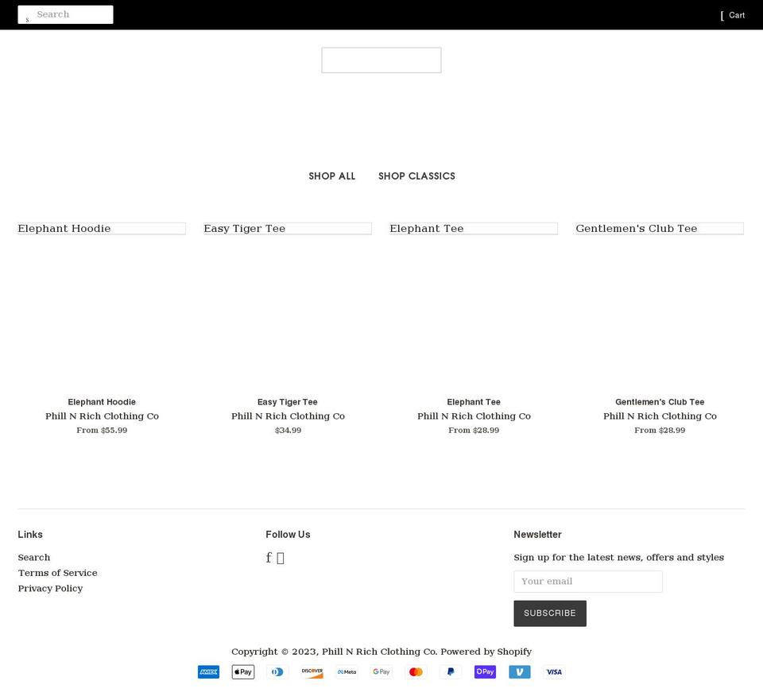
Task: Open the Elephant Hoodie product image
Action: (102, 229)
